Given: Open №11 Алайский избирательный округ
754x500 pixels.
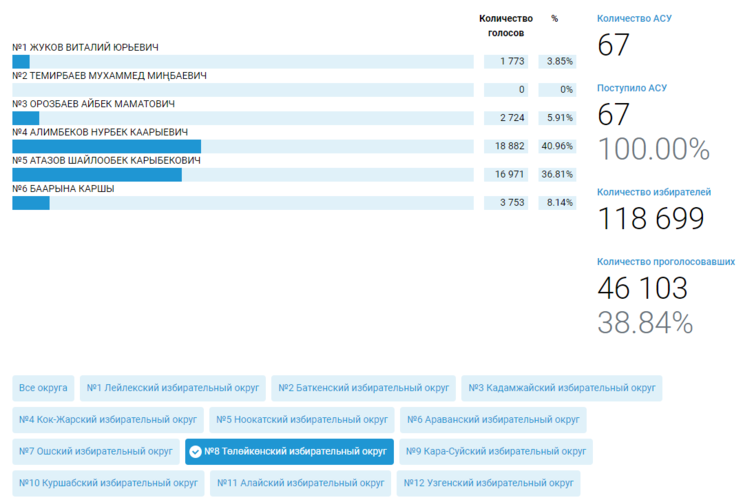Looking at the screenshot, I should click(x=301, y=484).
